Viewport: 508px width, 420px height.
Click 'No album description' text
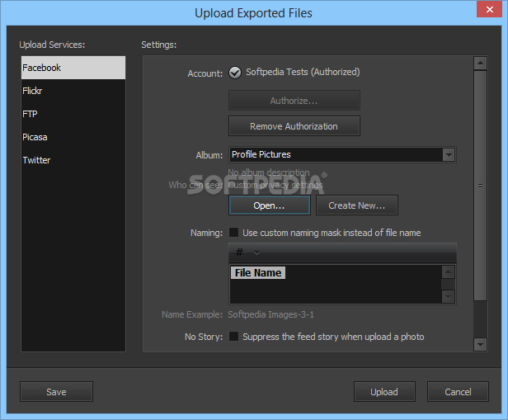(x=269, y=172)
